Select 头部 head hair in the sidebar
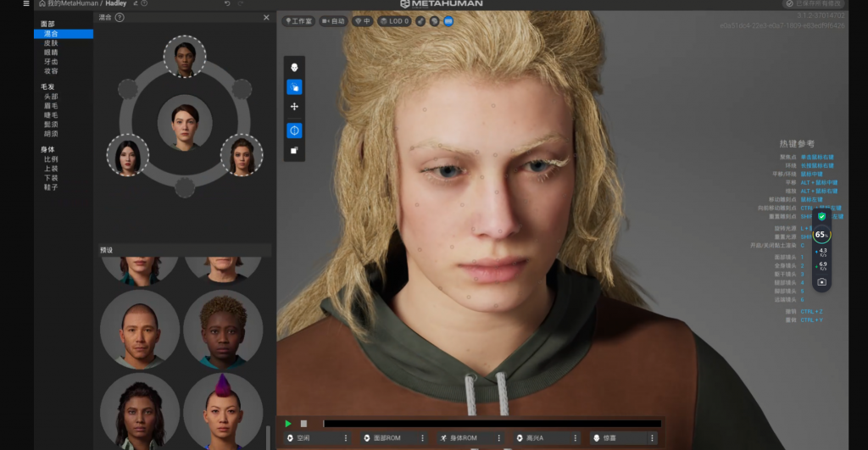This screenshot has height=450, width=868. tap(51, 97)
